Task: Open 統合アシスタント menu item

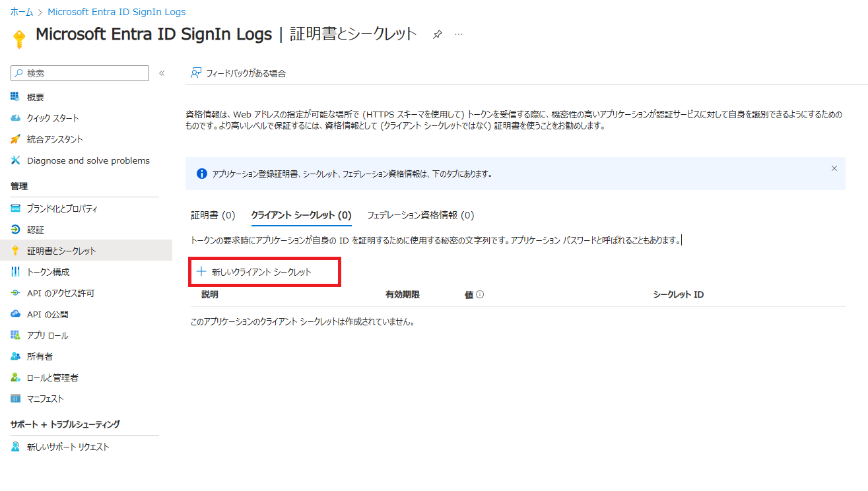Action: [55, 139]
